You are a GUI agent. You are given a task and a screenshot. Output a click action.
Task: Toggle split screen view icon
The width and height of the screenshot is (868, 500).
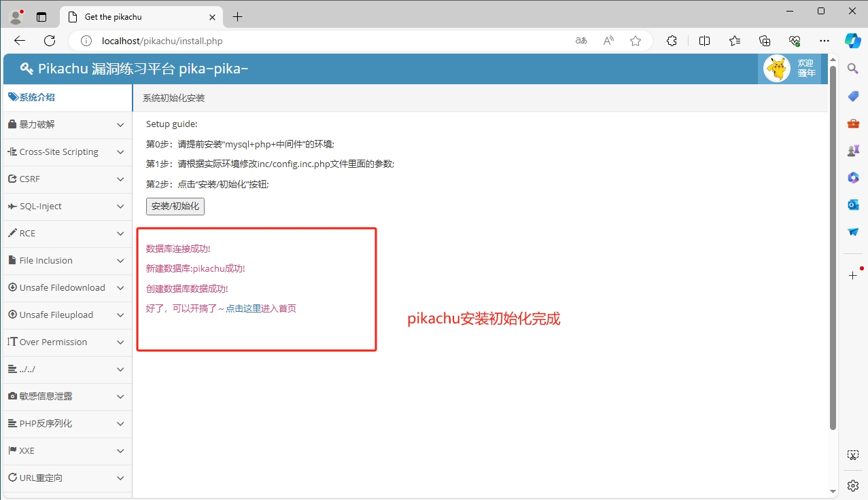click(x=704, y=41)
